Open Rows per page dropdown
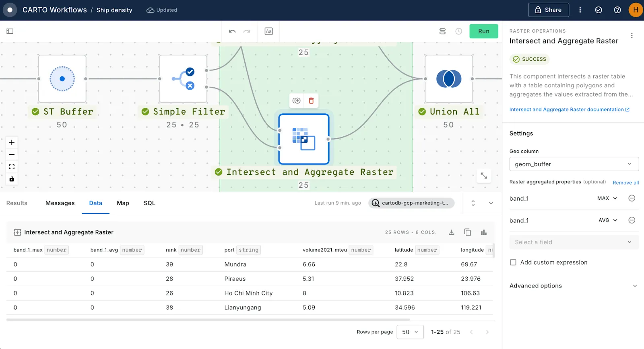 [x=410, y=332]
